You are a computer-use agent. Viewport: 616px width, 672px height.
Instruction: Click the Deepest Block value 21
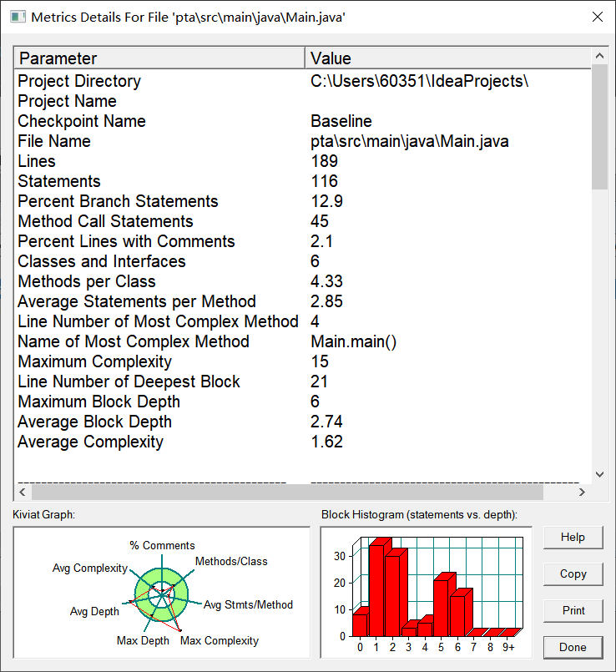[320, 381]
